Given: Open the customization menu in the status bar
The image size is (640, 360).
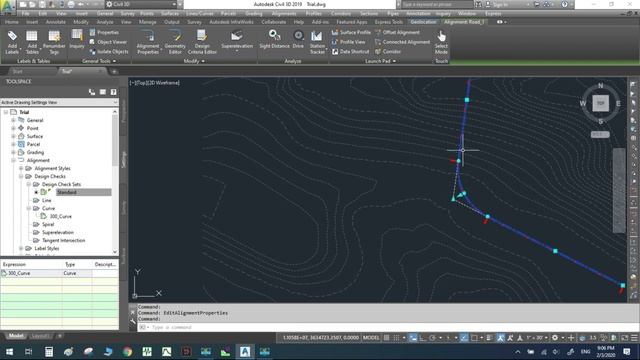Looking at the screenshot, I should click(634, 338).
